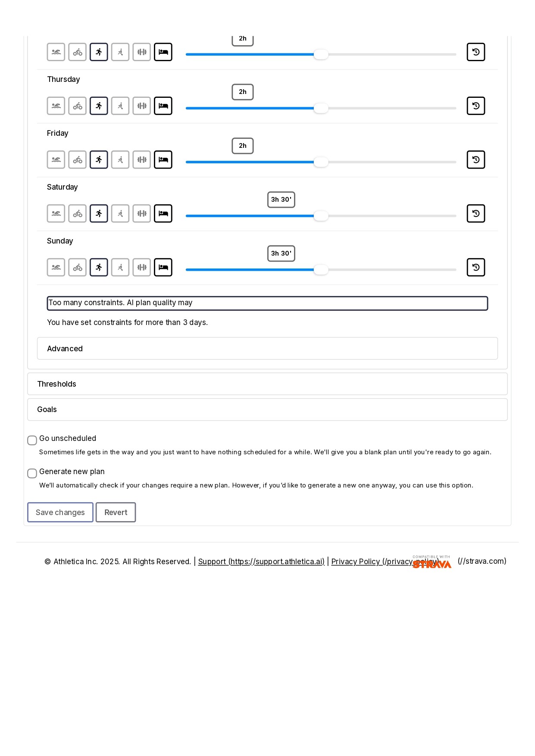Expand the Advanced section
This screenshot has width=535, height=756.
tap(267, 349)
